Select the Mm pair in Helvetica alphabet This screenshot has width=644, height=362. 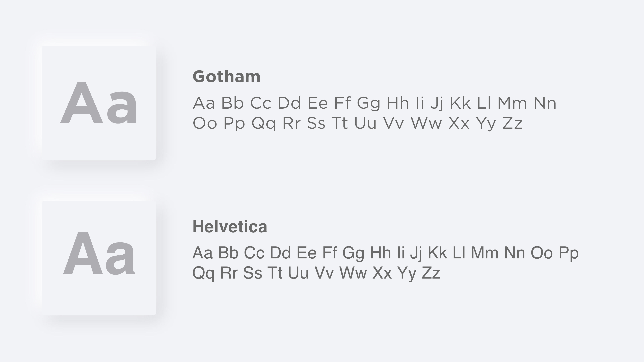click(x=485, y=253)
